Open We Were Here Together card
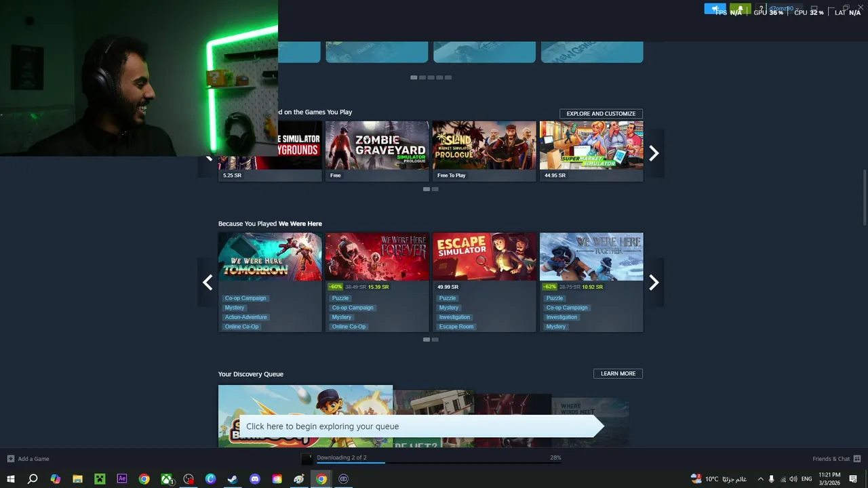The height and width of the screenshot is (488, 868). tap(591, 282)
